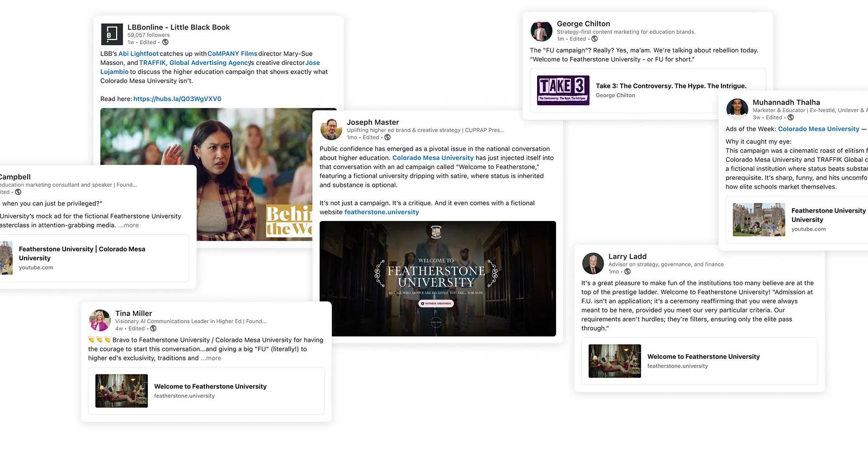Viewport: 868px width, 470px height.
Task: Click Larry Ladd's Advisor on strategy, governance headline
Action: pyautogui.click(x=666, y=264)
